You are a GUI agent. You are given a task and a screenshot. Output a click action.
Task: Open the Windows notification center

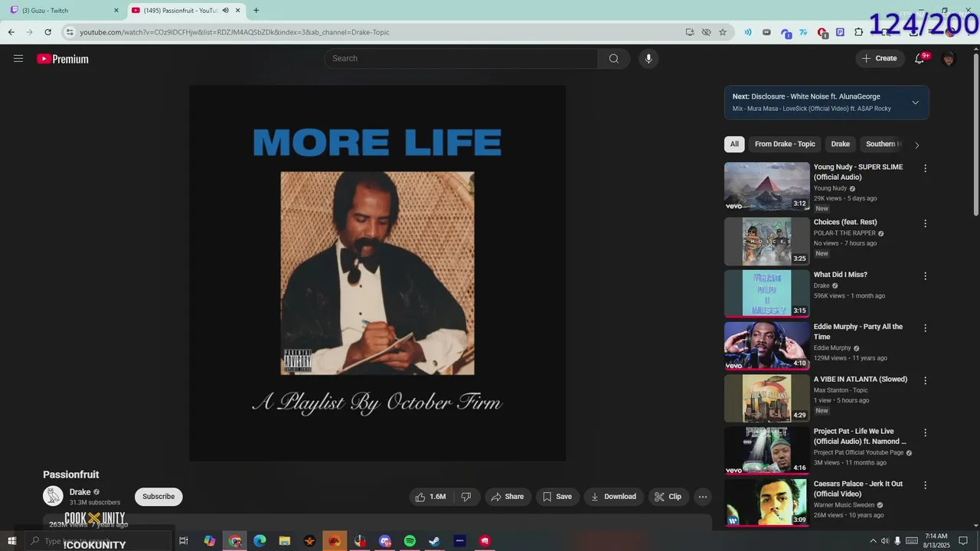964,541
